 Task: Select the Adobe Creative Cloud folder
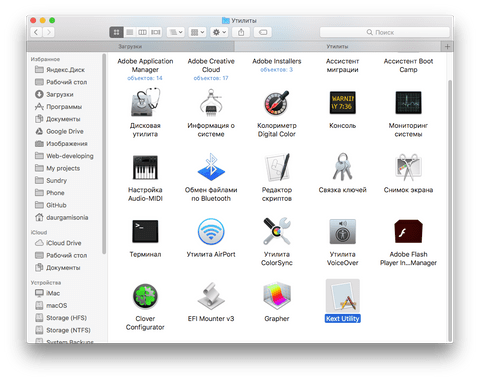coord(211,66)
